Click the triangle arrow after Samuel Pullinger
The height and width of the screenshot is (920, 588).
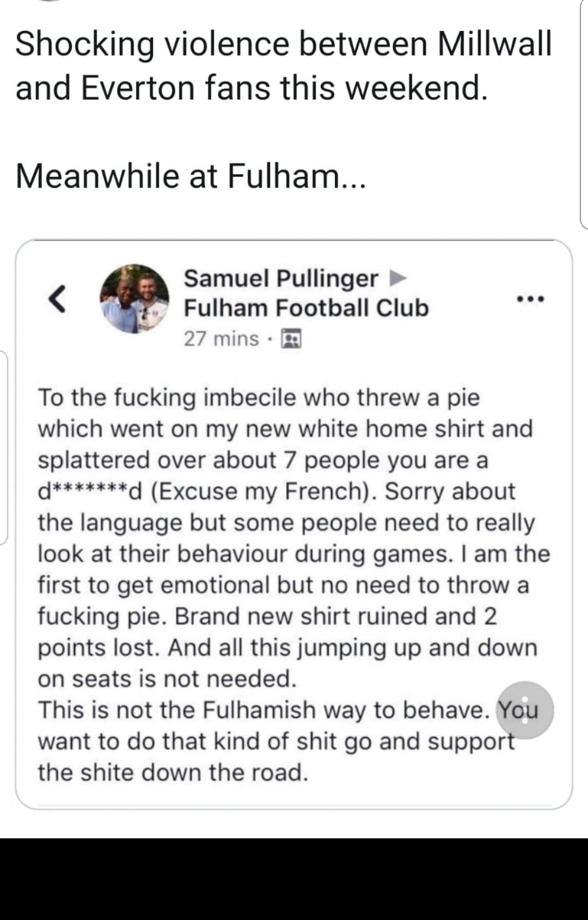pyautogui.click(x=398, y=279)
